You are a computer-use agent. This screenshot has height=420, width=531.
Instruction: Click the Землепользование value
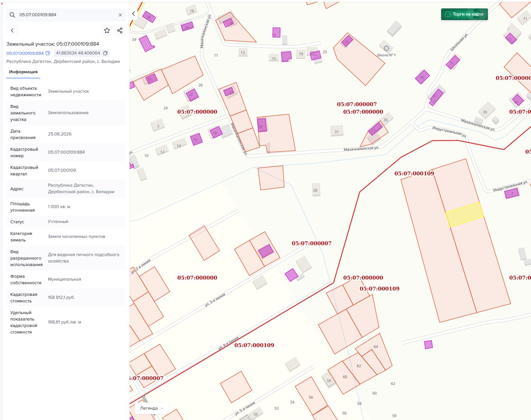point(68,113)
